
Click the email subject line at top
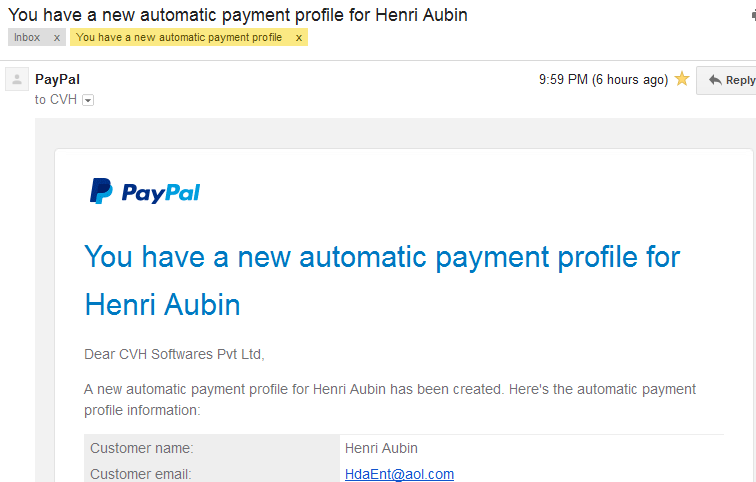pyautogui.click(x=238, y=14)
